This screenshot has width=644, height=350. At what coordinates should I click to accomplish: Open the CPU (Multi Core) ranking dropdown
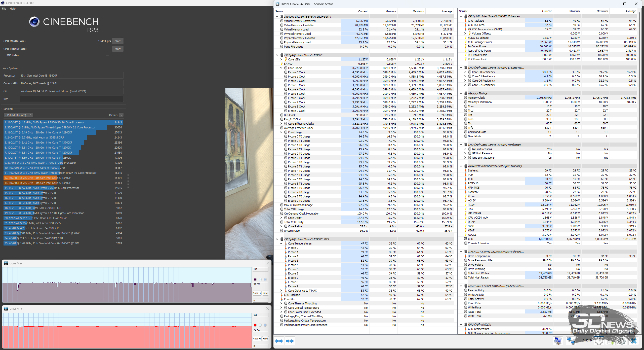pos(18,115)
